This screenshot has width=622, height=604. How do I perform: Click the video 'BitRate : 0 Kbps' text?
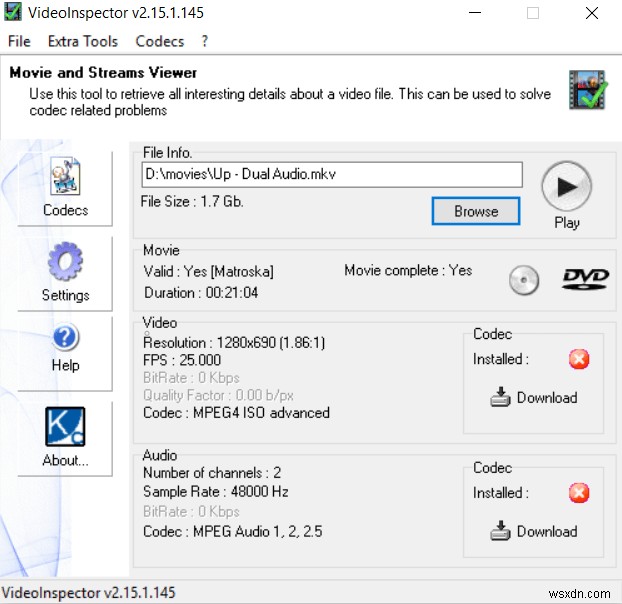(191, 378)
